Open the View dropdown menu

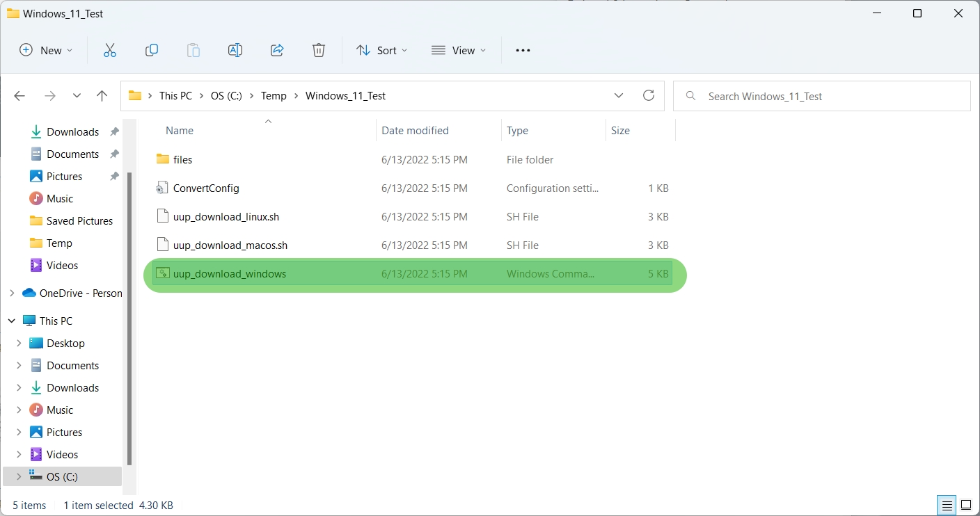[x=459, y=50]
